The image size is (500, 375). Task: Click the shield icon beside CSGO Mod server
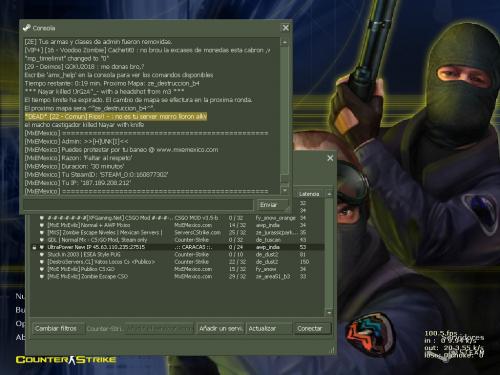point(42,218)
